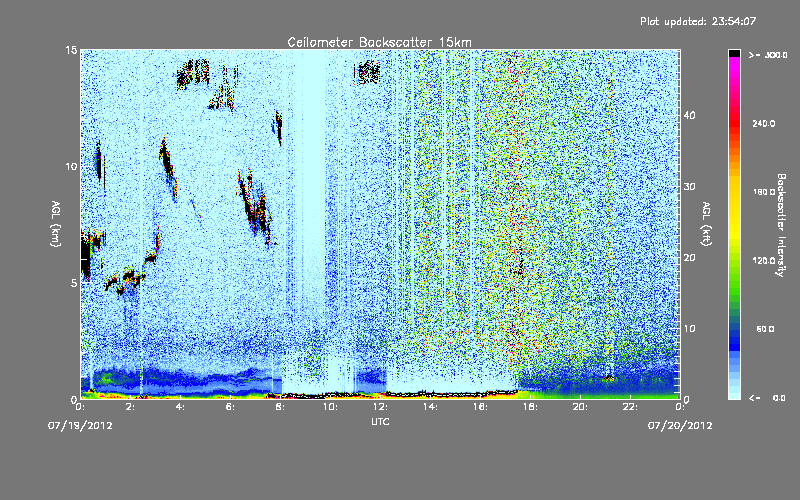The image size is (800, 500).
Task: Select the '07/20/2012' end date label
Action: coord(680,426)
